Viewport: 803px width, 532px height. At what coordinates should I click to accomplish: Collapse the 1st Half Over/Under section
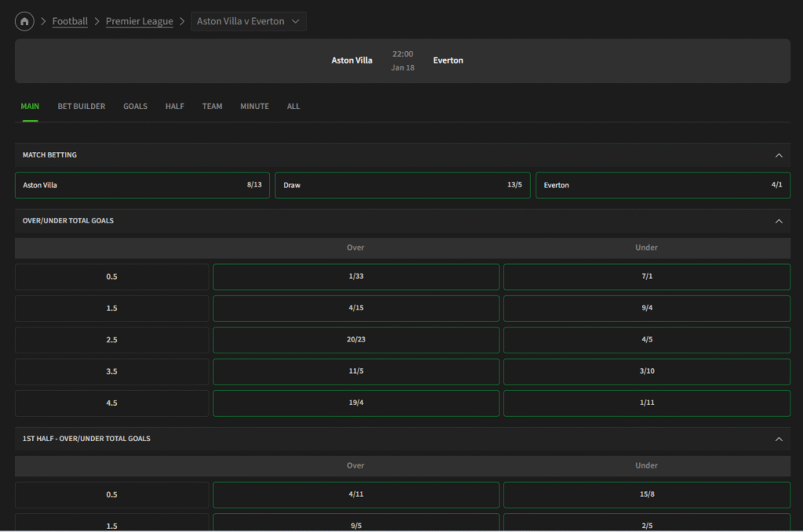[779, 439]
